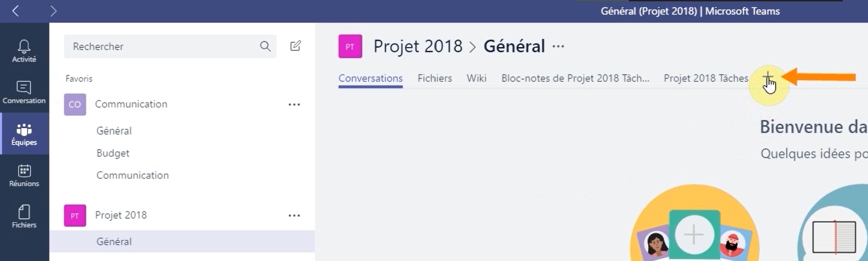Image resolution: width=868 pixels, height=261 pixels.
Task: Click the Rechercher search field
Action: (170, 46)
